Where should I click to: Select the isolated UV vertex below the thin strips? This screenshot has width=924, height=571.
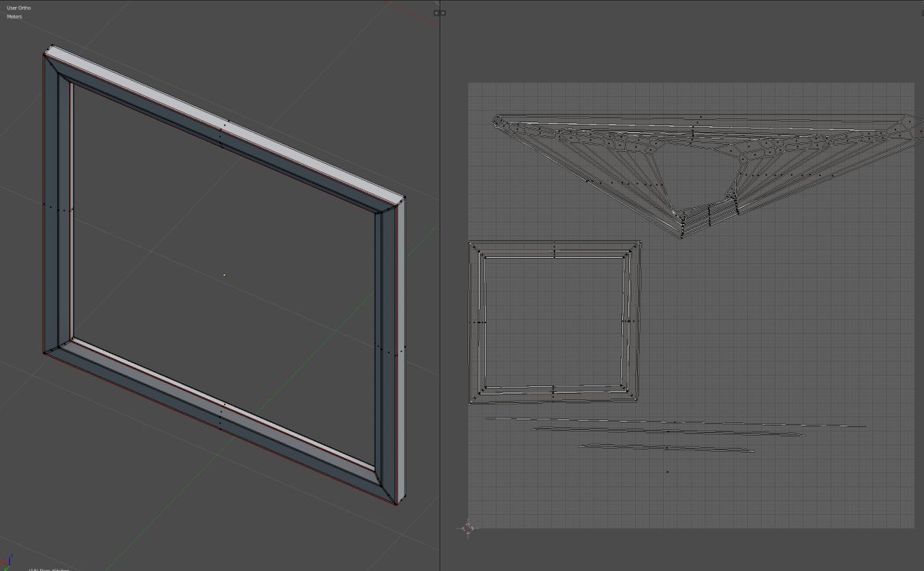667,472
